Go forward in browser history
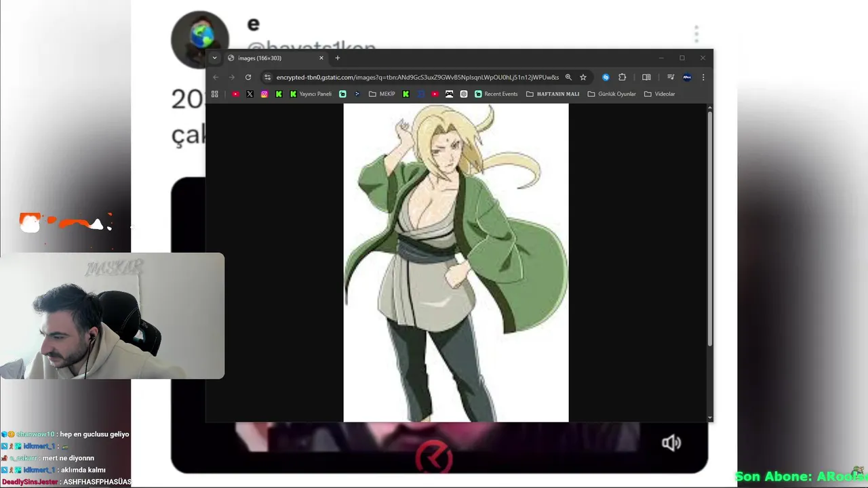 [x=232, y=77]
